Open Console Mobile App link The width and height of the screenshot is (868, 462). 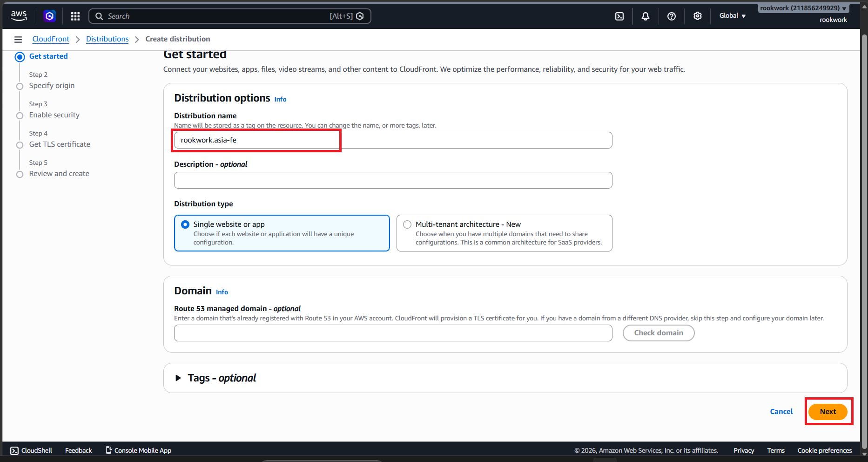click(139, 450)
